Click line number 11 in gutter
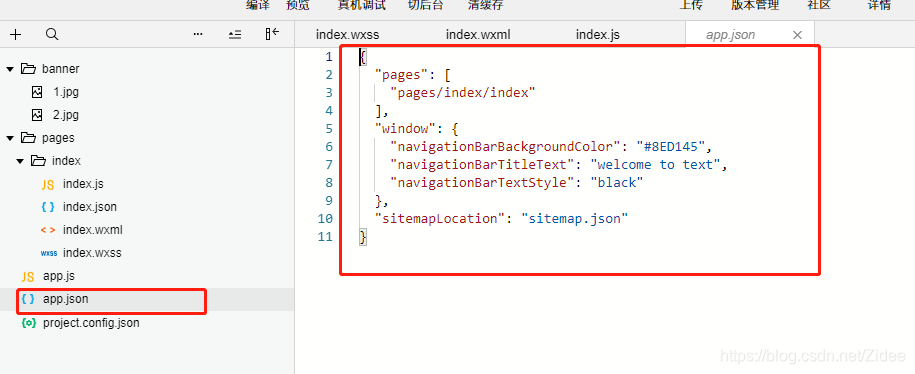Screen dimensions: 915x374 pos(325,237)
